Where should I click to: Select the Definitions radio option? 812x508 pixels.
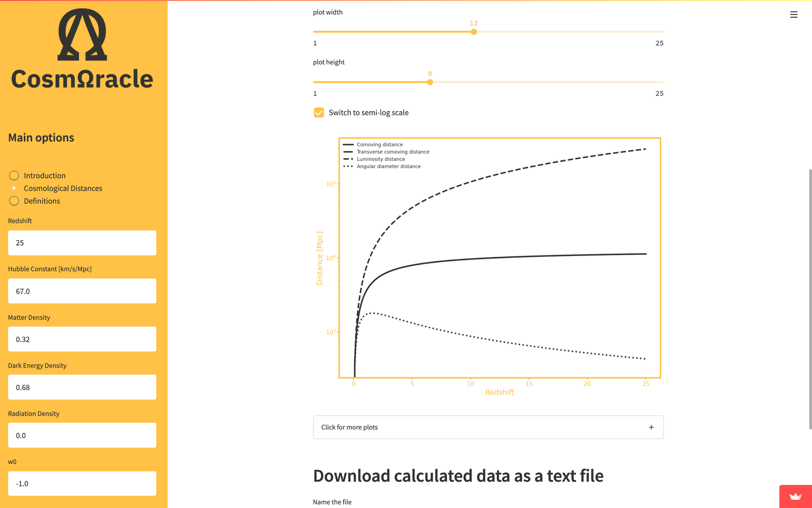click(x=14, y=201)
